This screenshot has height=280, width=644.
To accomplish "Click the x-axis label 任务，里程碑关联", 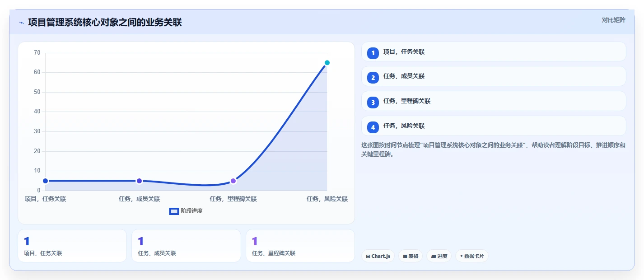I will coord(233,199).
